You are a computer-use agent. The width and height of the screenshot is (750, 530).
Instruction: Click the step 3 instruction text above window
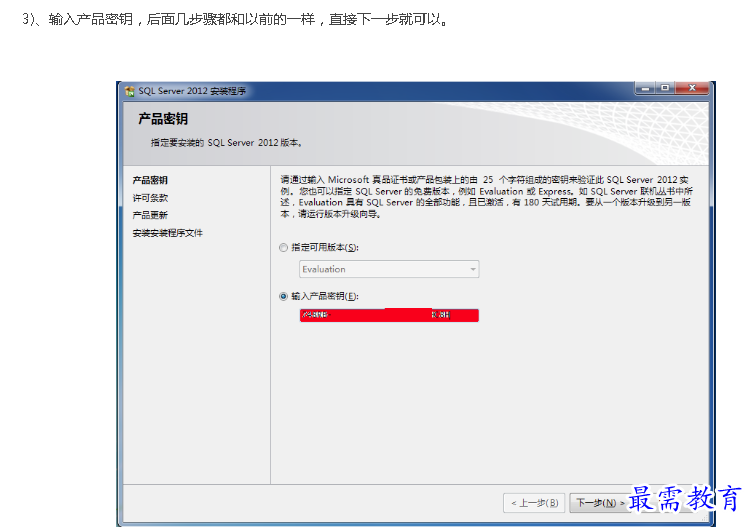click(235, 19)
